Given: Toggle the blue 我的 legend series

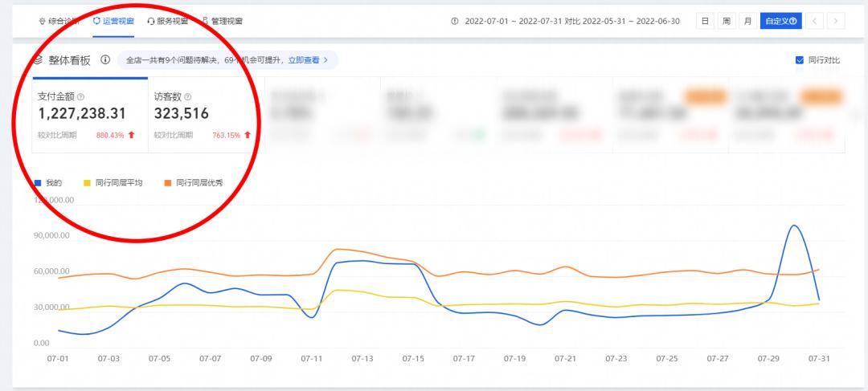Looking at the screenshot, I should coord(48,182).
